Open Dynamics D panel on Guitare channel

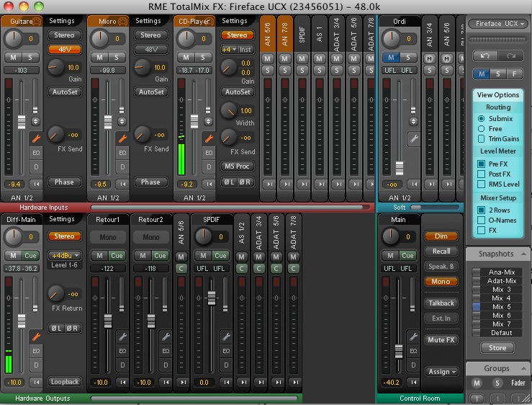36,166
